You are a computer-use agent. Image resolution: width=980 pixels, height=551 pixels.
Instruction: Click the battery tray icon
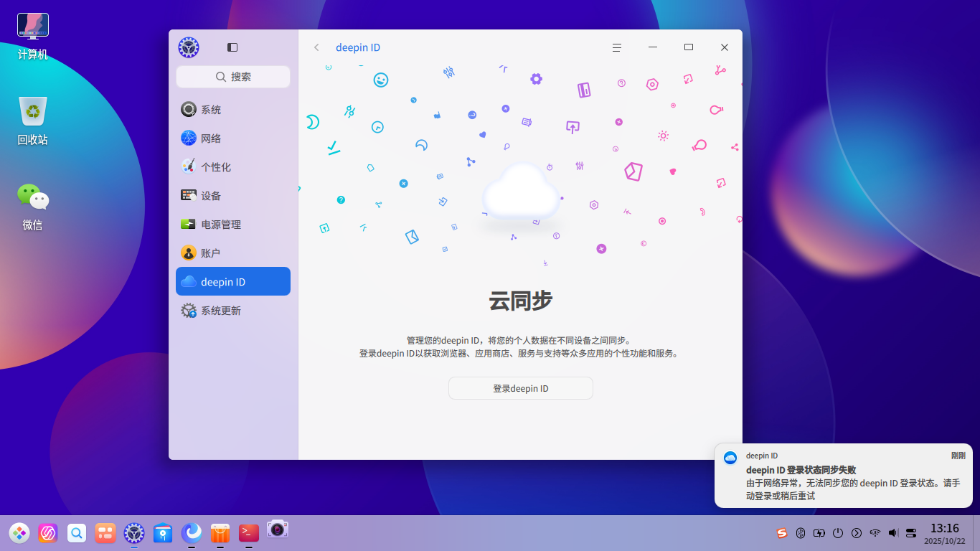[819, 533]
